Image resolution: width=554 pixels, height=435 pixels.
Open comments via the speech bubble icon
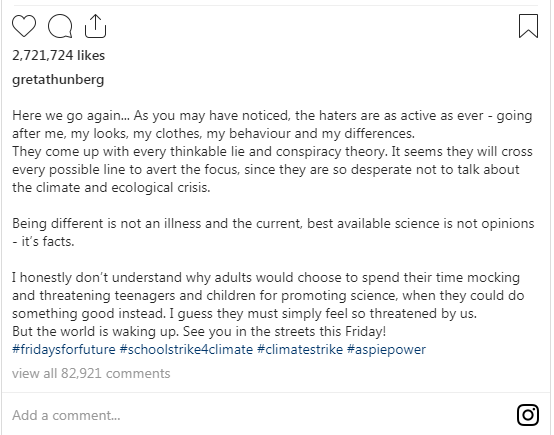(x=60, y=26)
